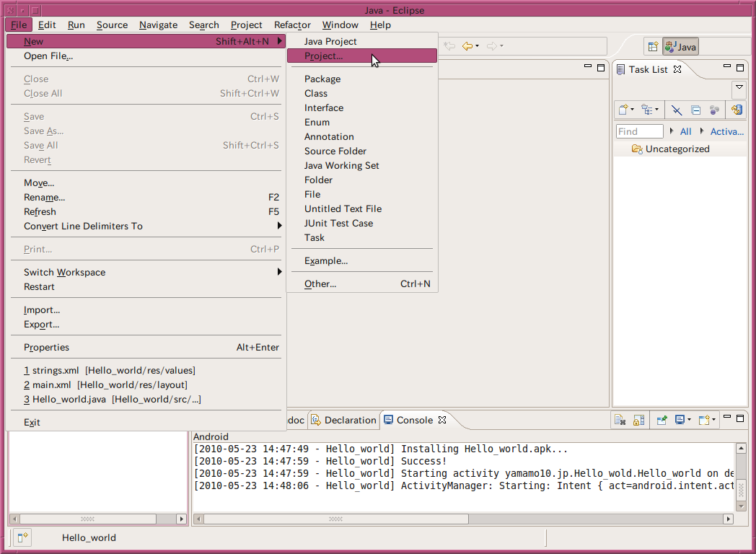Click the Synchronize Changed icon in Task List
Screen dimensions: 756x554
pos(737,110)
